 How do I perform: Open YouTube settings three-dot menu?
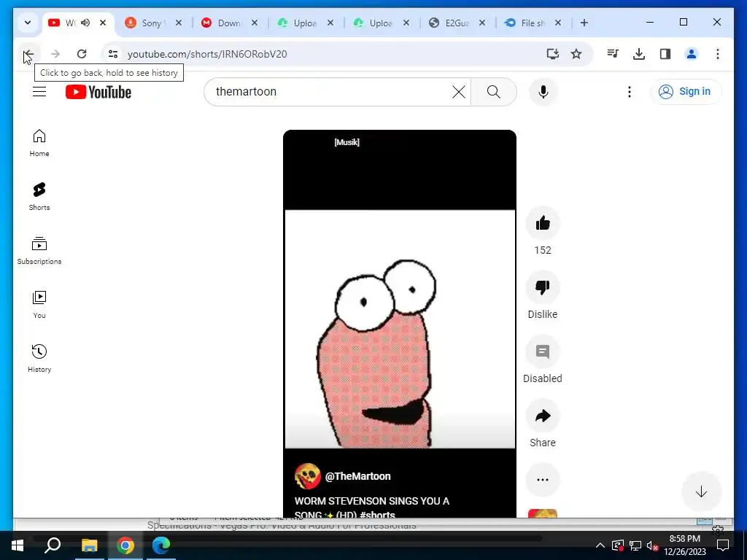pos(630,91)
